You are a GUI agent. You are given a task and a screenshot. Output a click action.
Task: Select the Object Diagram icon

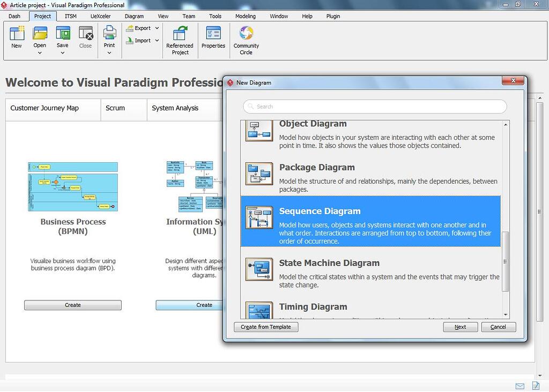point(259,130)
